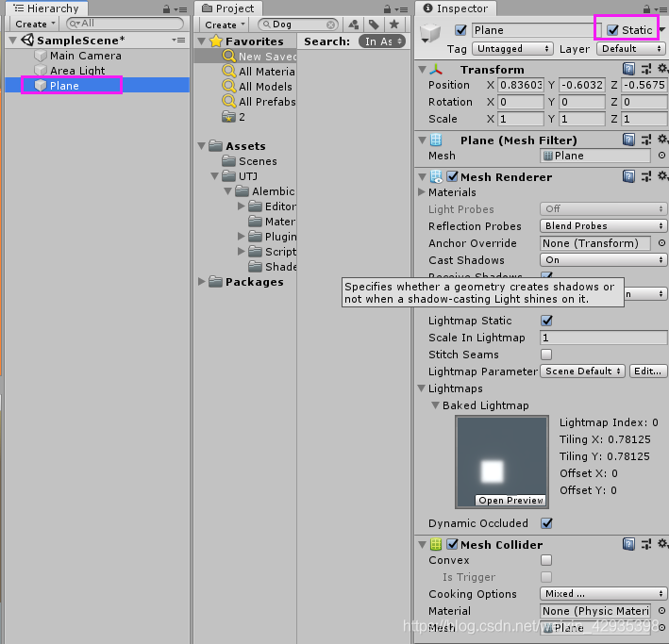Click the Transform component gear settings icon
The image size is (669, 644).
tap(662, 69)
